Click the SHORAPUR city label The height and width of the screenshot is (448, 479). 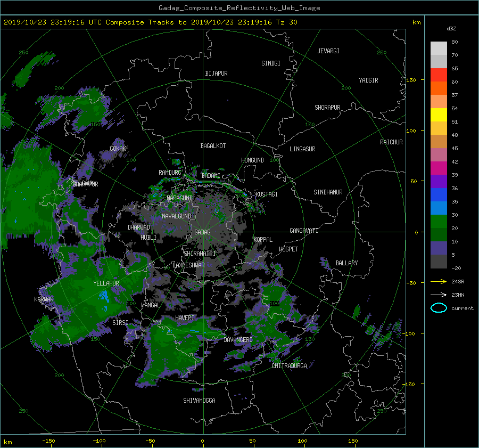click(x=327, y=108)
